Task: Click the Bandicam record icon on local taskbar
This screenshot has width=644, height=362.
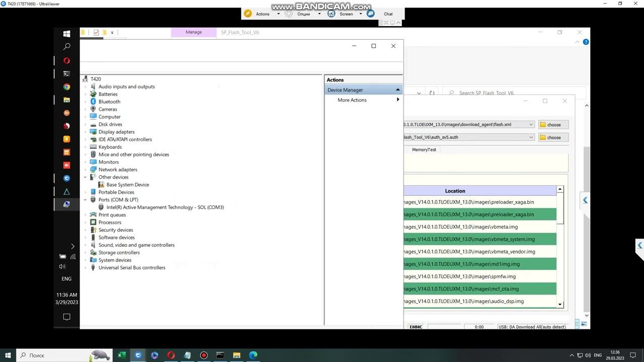Action: (204, 355)
